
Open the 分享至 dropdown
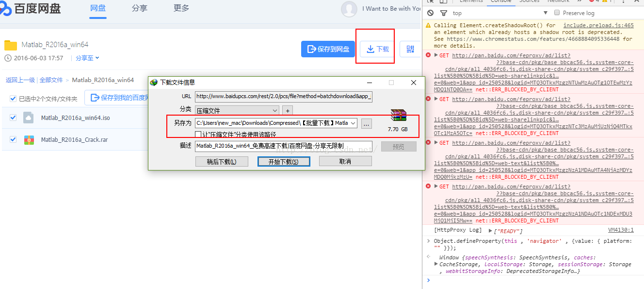87,58
